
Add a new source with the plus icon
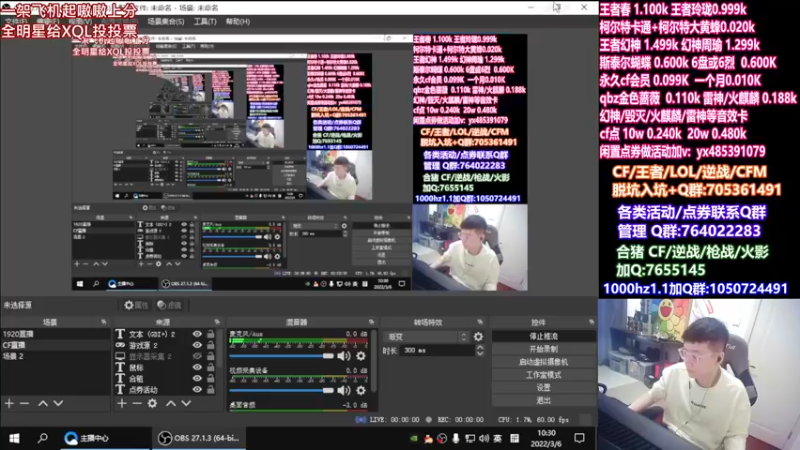pyautogui.click(x=121, y=404)
